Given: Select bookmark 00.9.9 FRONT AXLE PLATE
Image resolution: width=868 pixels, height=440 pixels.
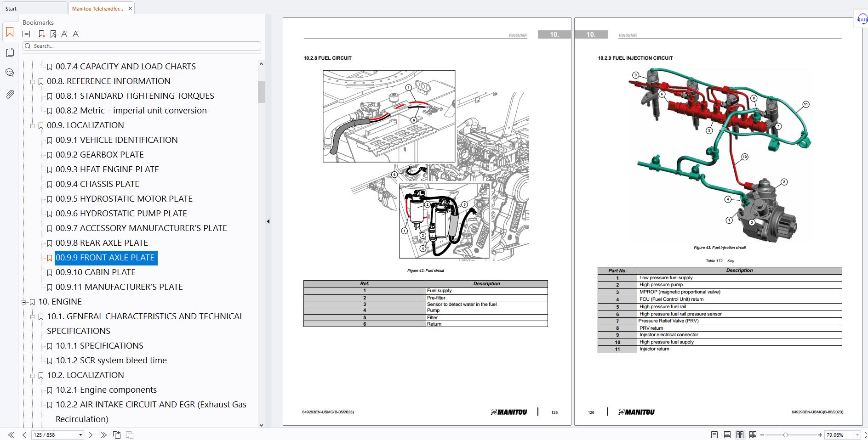Looking at the screenshot, I should [106, 258].
